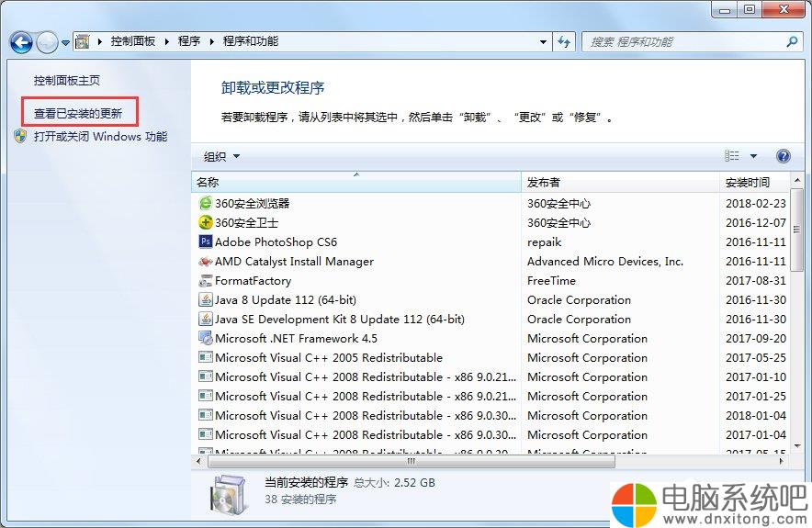Expand breadcrumb arrow after 程序
This screenshot has height=528, width=812.
coord(212,41)
